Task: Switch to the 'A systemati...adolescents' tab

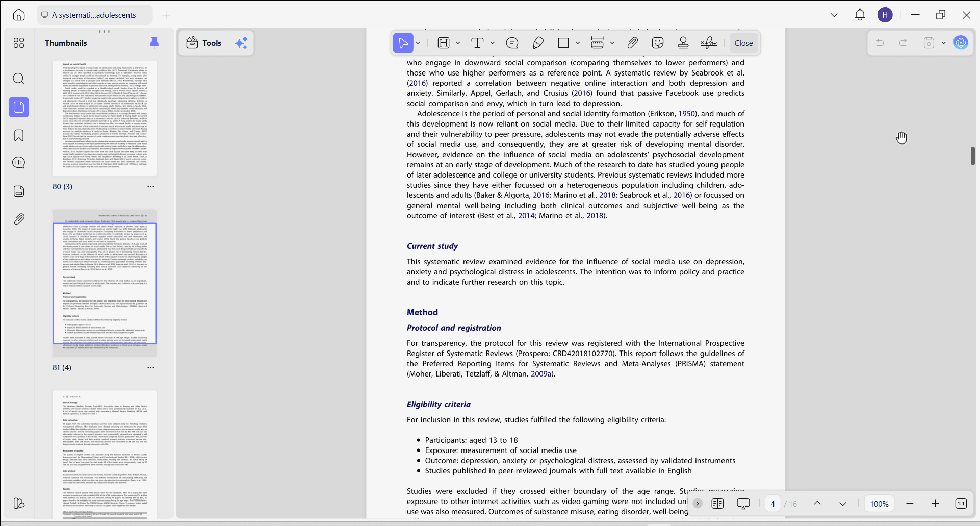Action: point(95,15)
